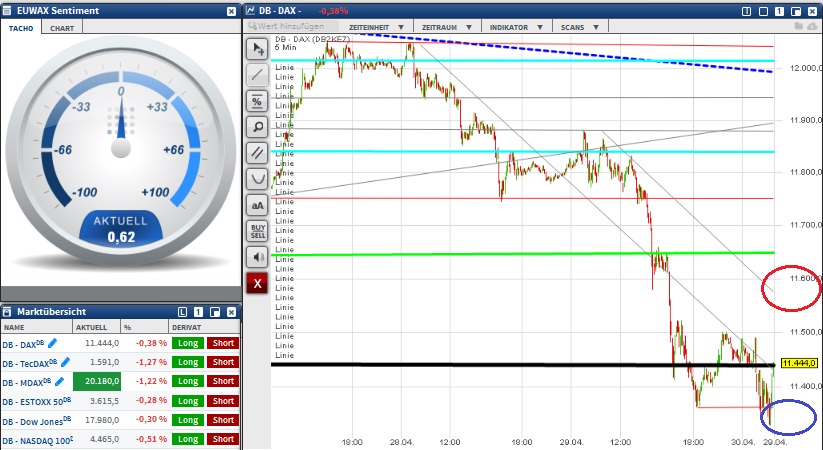Click the Wert hinzufügen search field

[292, 26]
